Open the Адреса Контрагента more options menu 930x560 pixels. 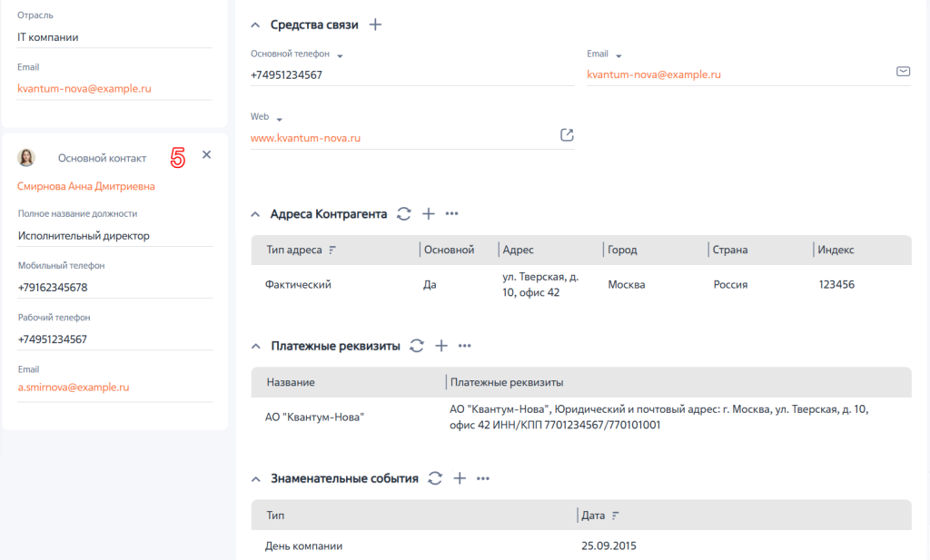452,213
